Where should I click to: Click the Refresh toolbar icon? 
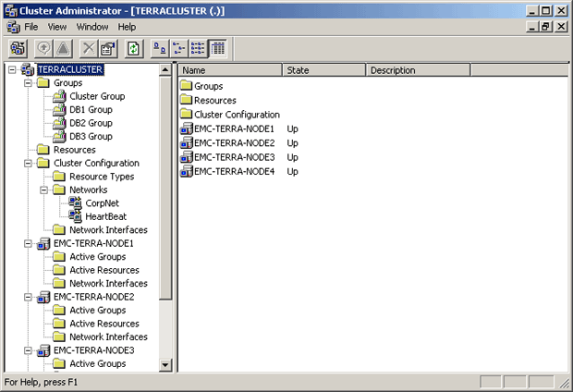(x=133, y=48)
